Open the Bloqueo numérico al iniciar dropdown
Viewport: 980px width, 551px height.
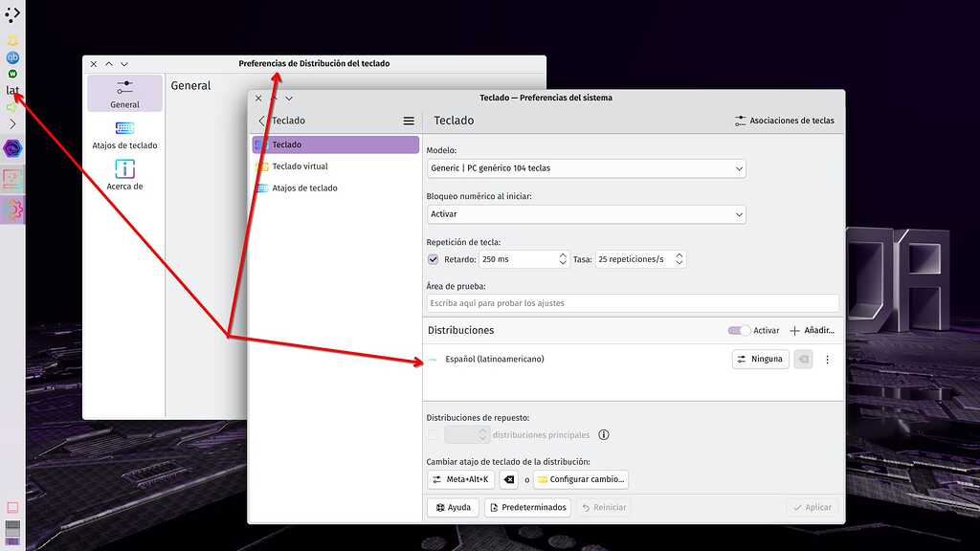(x=586, y=214)
